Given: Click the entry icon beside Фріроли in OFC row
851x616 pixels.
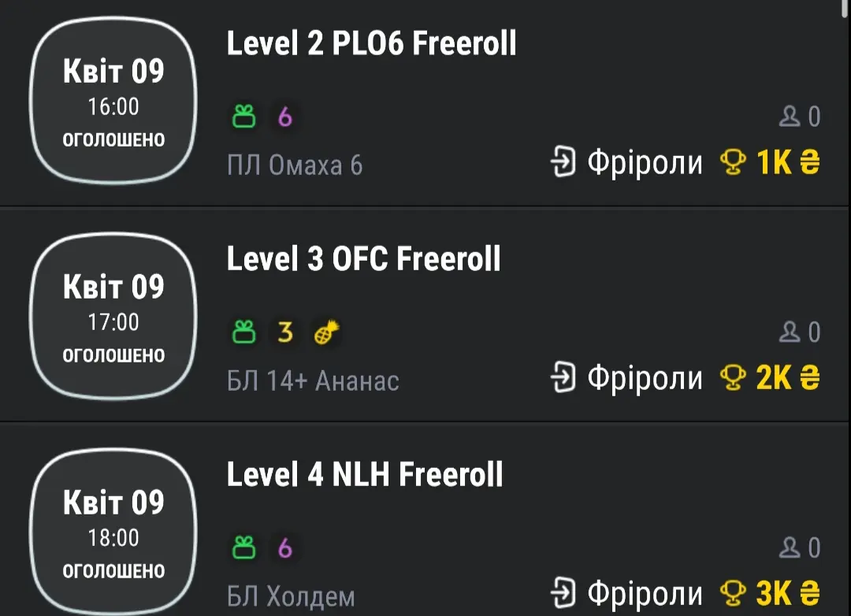Looking at the screenshot, I should (563, 379).
